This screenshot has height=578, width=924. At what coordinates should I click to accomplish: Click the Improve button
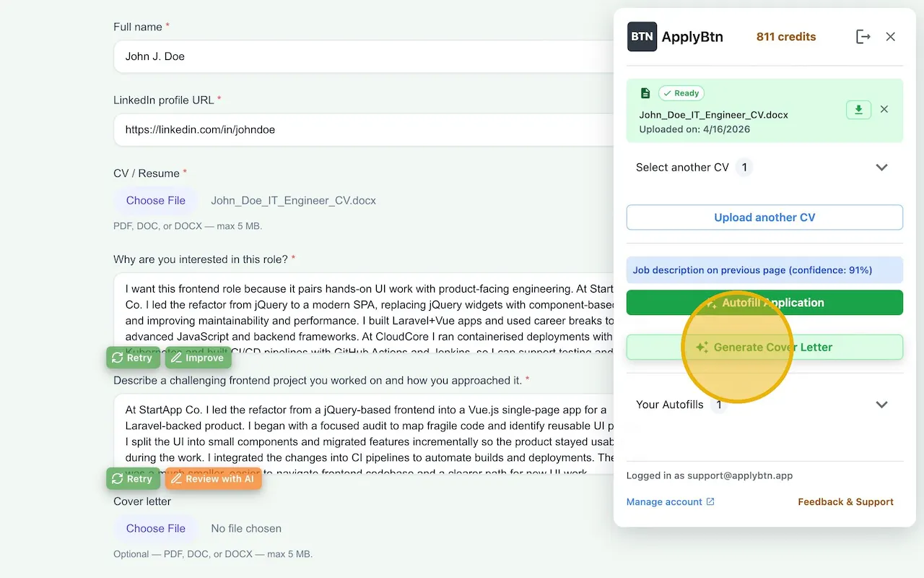[198, 358]
